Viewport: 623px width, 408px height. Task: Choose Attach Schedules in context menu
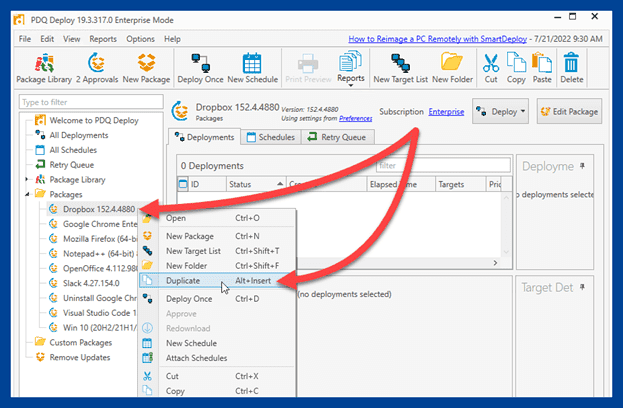coord(217,358)
